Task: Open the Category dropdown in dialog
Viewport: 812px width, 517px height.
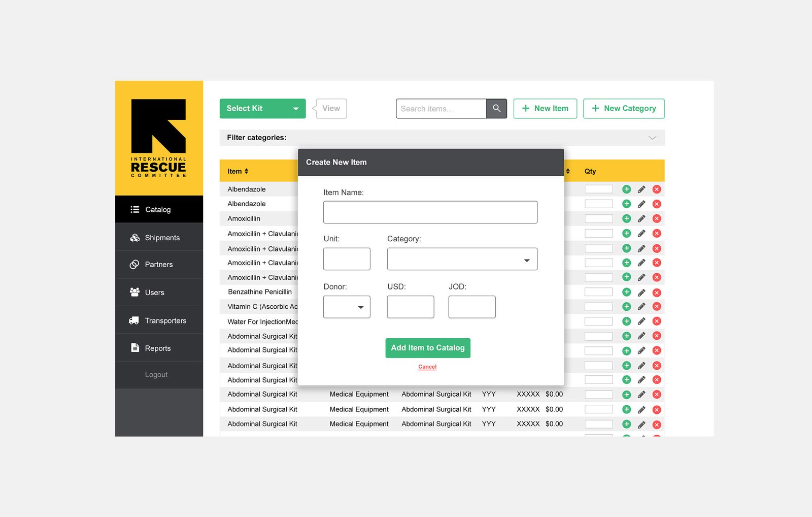Action: point(462,260)
